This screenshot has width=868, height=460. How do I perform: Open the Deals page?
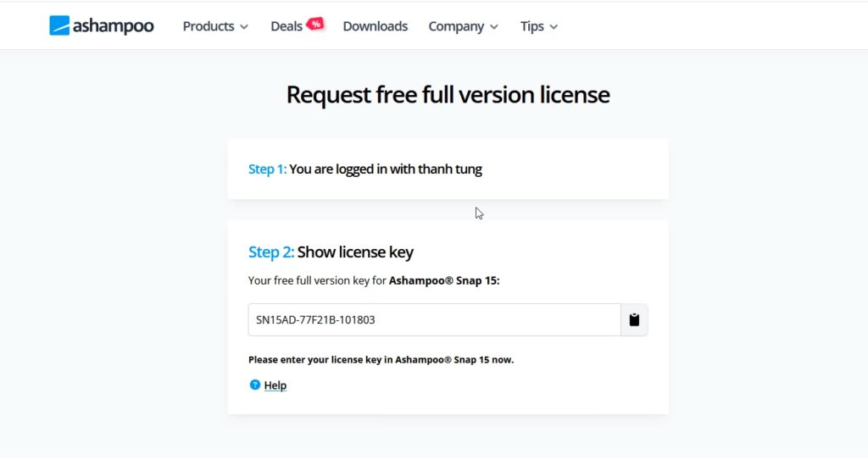(287, 26)
